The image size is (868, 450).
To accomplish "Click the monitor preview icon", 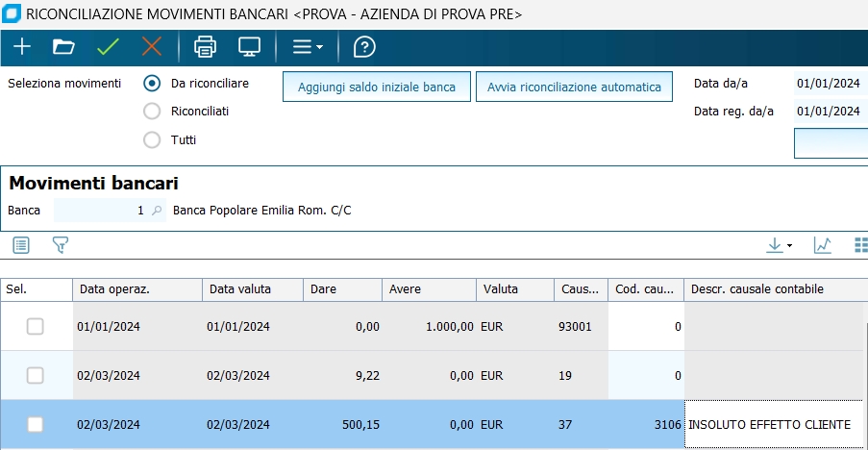I will tap(249, 46).
